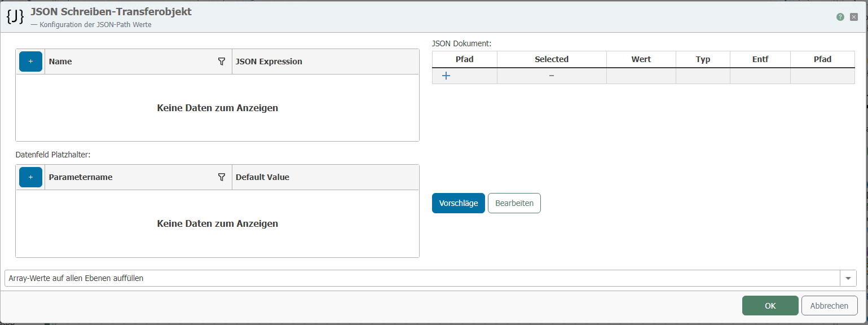Toggle the Entf cell in the JSON Dokument row
The image size is (868, 325).
tap(760, 75)
